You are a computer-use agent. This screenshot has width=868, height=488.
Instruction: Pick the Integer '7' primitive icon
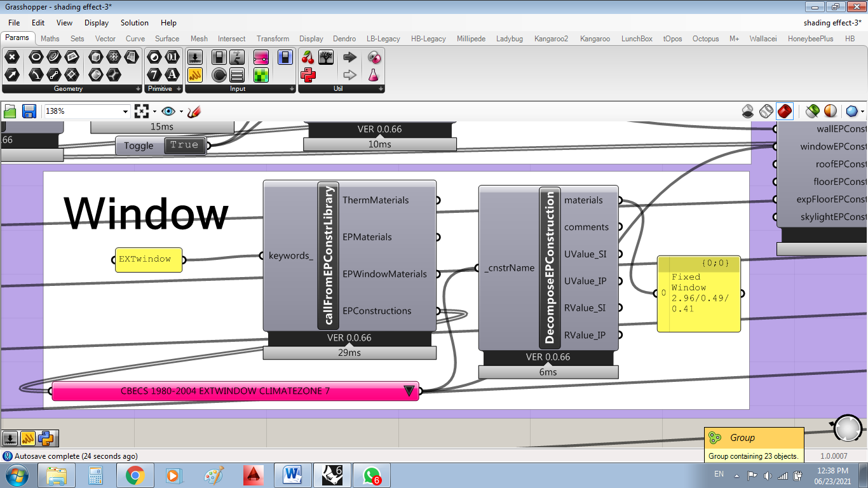[154, 74]
